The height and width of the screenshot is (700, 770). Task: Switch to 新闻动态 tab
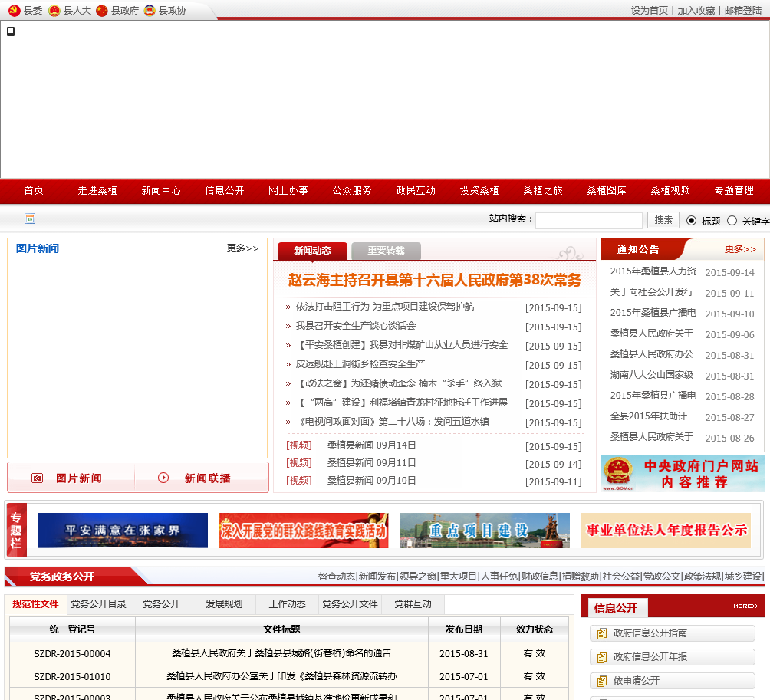tap(312, 251)
